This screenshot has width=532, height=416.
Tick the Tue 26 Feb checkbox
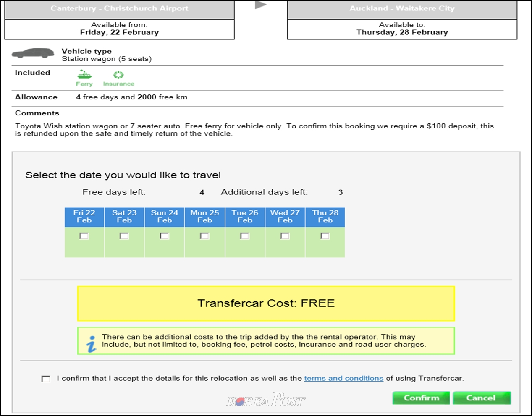point(245,236)
